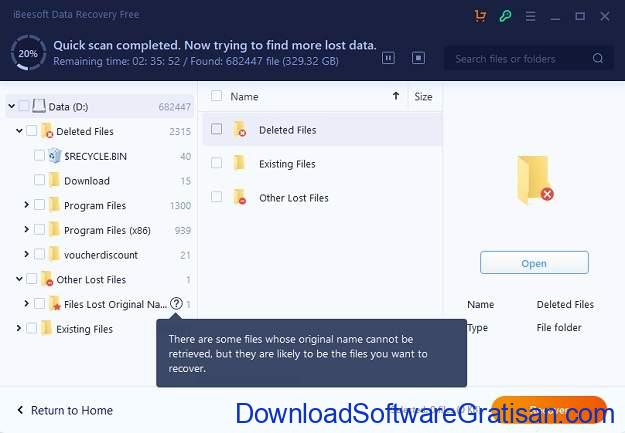Check the Program Files (x86) checkbox
Image resolution: width=625 pixels, height=433 pixels.
39,230
